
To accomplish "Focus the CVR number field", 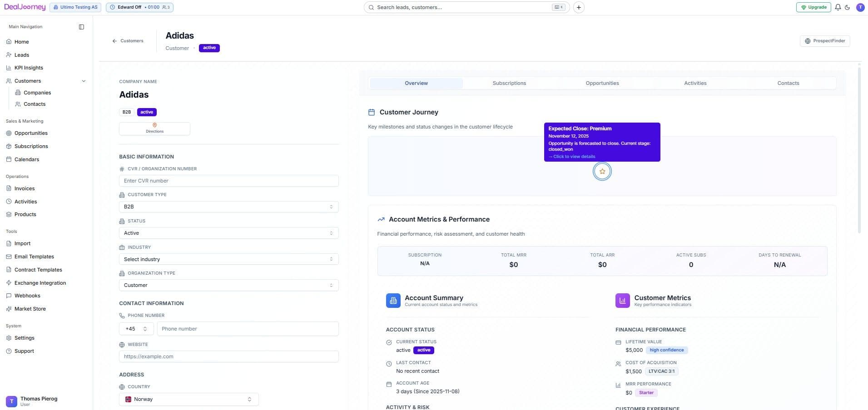I will [x=229, y=181].
